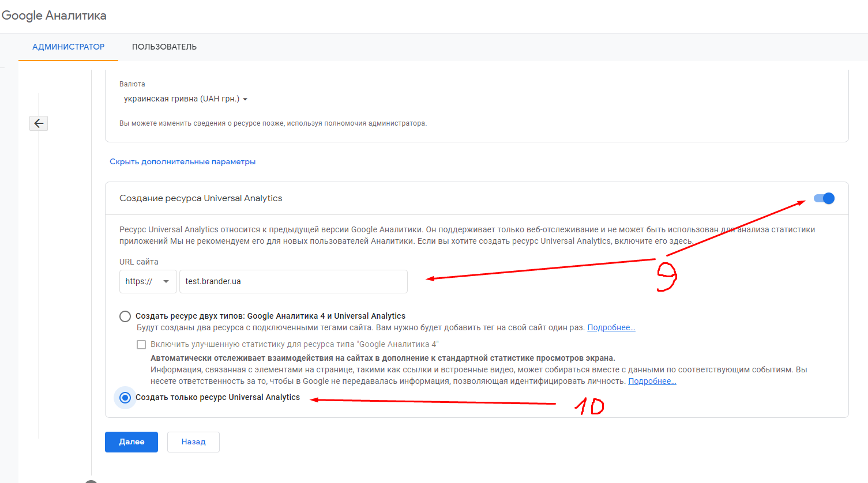This screenshot has width=868, height=483.
Task: Click the back arrow icon
Action: coord(39,123)
